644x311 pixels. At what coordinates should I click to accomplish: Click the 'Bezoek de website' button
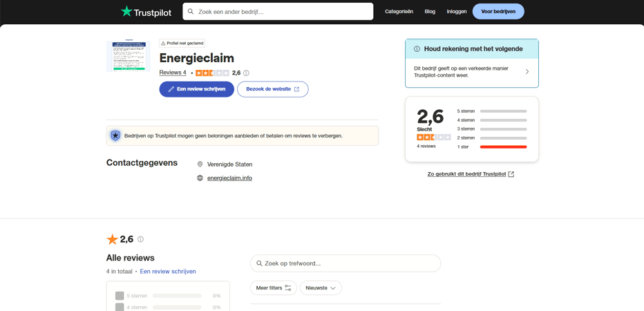(272, 89)
